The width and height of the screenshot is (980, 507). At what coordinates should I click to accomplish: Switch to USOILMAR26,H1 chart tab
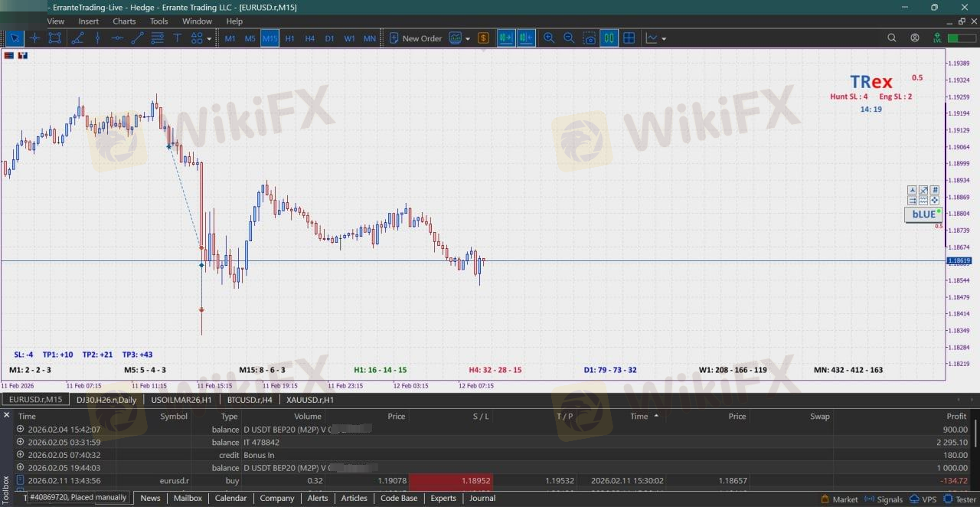(x=181, y=400)
